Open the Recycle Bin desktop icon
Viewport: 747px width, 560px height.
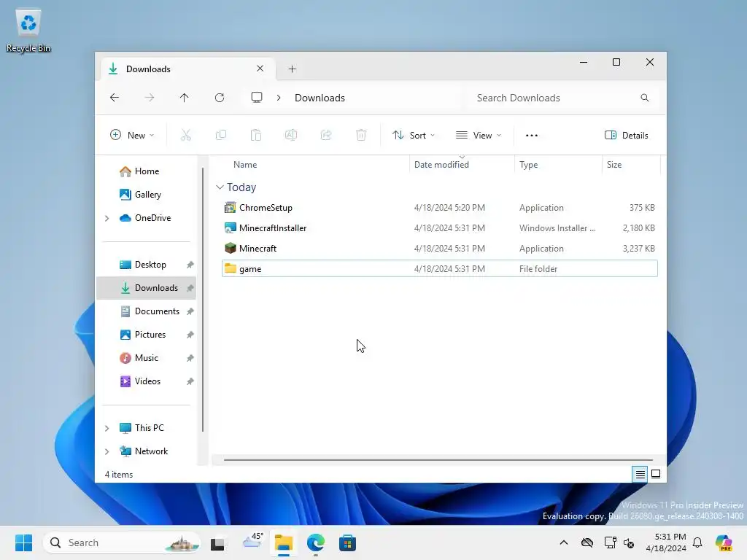click(x=28, y=31)
